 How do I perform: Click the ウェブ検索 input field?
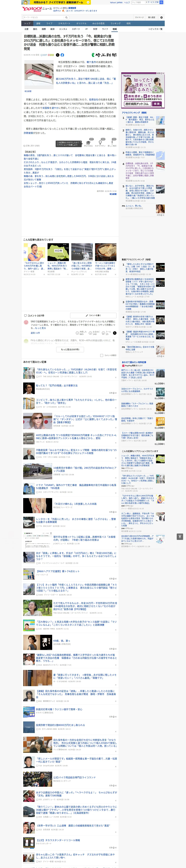(x=138, y=2)
